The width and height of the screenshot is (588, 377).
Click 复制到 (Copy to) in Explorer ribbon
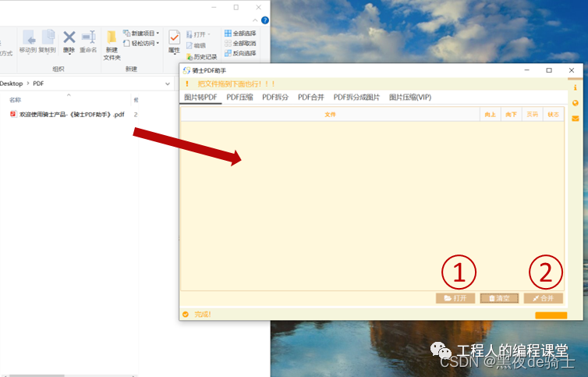pos(48,41)
